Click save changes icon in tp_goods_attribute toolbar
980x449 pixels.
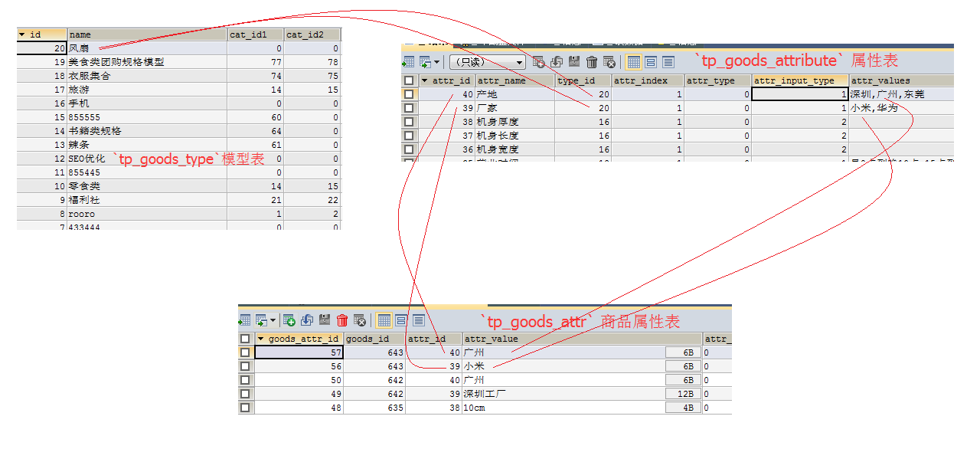tap(574, 62)
